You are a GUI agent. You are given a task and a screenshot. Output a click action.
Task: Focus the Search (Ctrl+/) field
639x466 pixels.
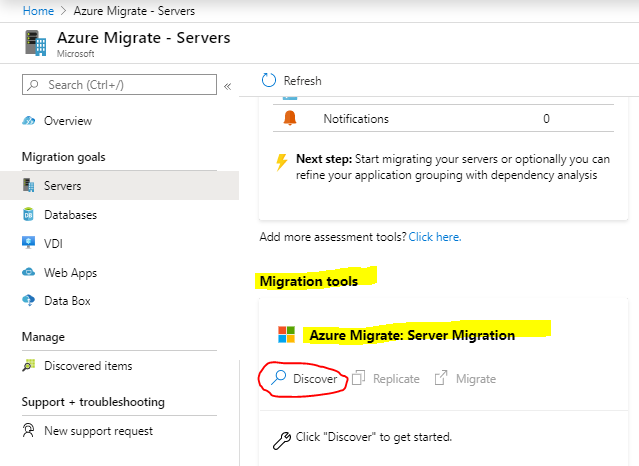click(119, 84)
